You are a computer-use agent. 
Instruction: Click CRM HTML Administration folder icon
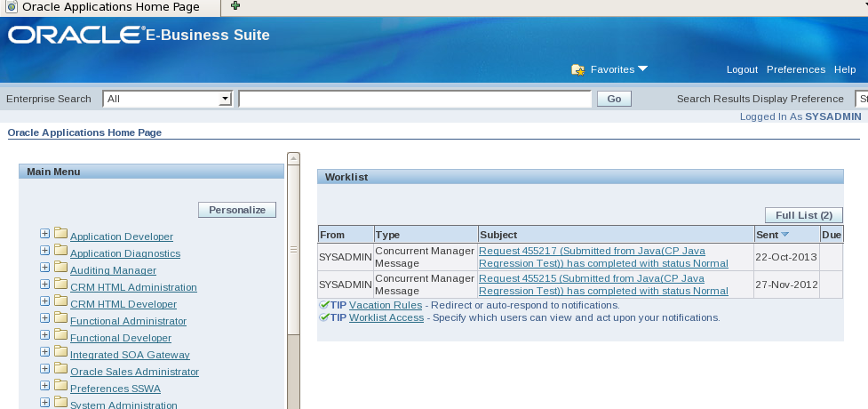point(60,284)
